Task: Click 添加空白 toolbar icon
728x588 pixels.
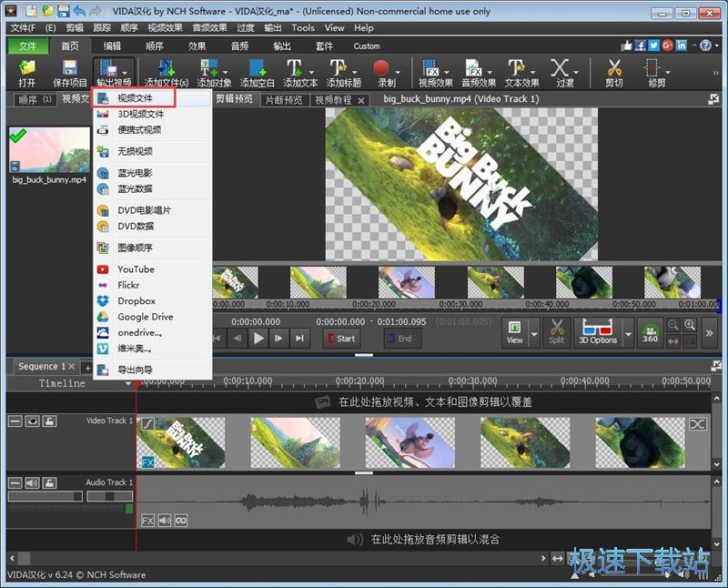Action: coord(258,74)
